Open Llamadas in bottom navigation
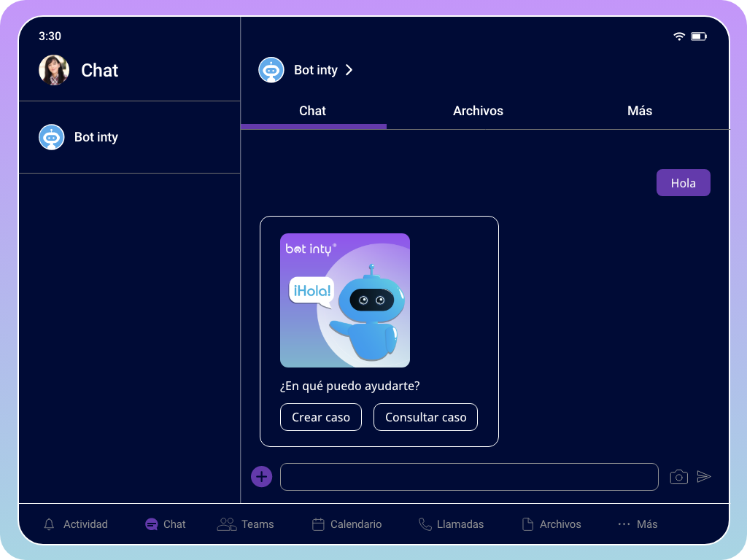747x560 pixels. pyautogui.click(x=451, y=524)
